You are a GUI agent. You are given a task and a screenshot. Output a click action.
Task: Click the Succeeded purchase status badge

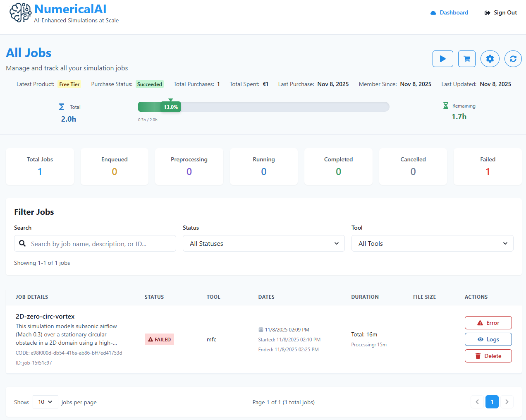click(x=150, y=84)
